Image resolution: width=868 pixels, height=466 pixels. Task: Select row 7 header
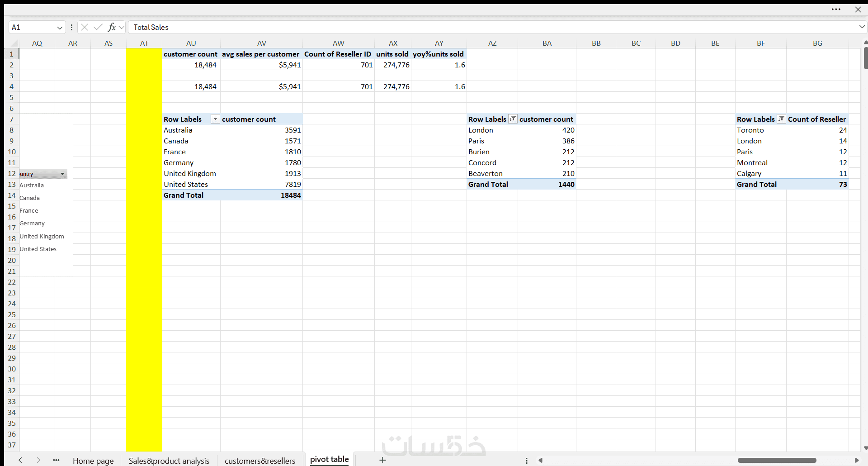click(12, 119)
